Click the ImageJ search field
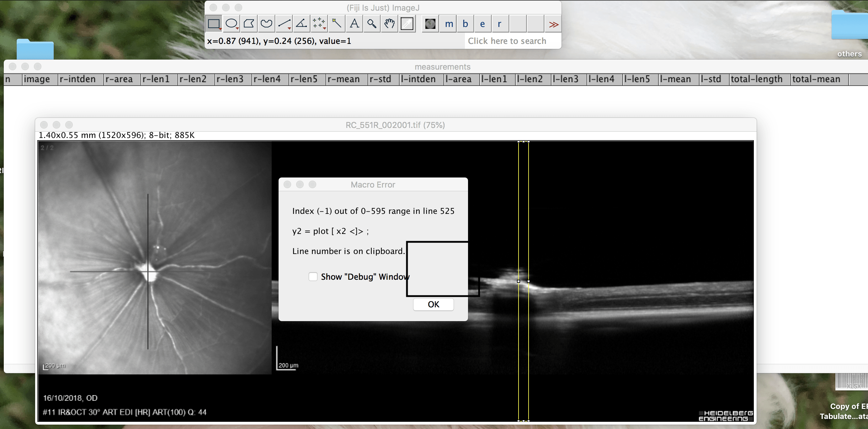 point(513,41)
